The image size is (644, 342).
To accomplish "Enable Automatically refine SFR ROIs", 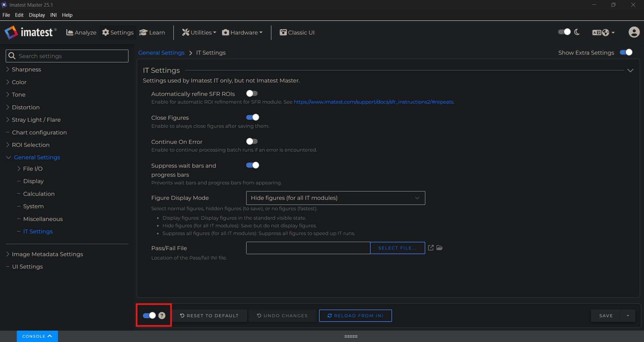I will pyautogui.click(x=252, y=94).
